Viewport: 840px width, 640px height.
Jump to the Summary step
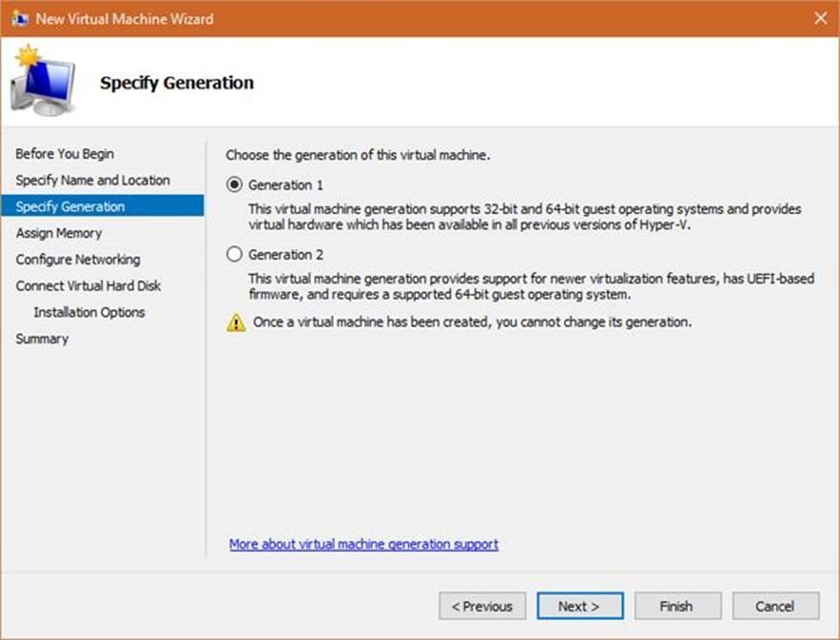pyautogui.click(x=42, y=338)
